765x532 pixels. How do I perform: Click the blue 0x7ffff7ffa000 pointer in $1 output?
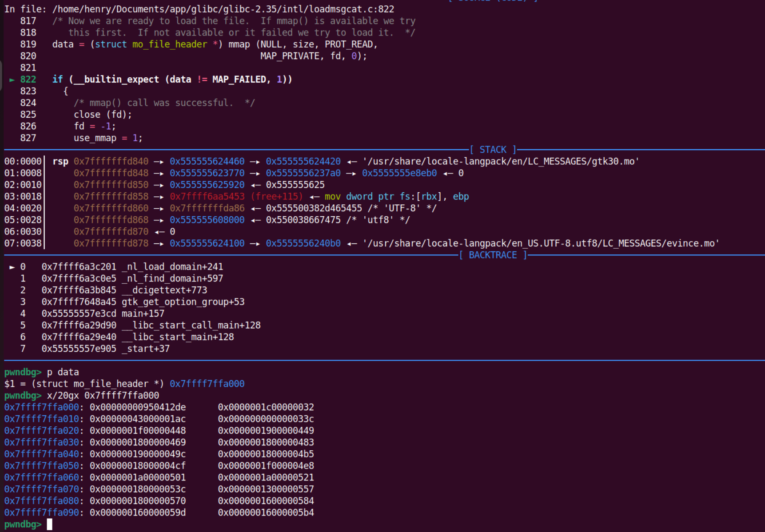point(207,384)
